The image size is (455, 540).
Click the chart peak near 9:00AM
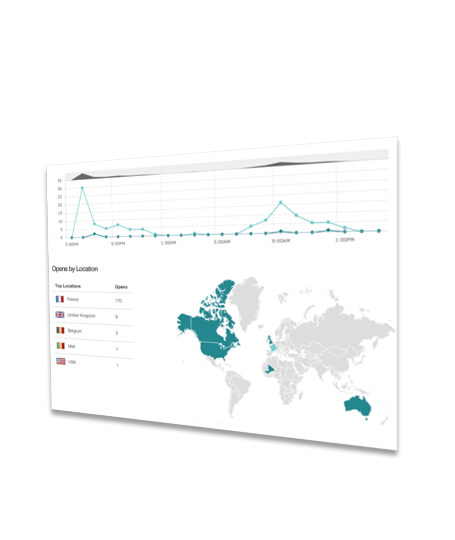coord(281,202)
